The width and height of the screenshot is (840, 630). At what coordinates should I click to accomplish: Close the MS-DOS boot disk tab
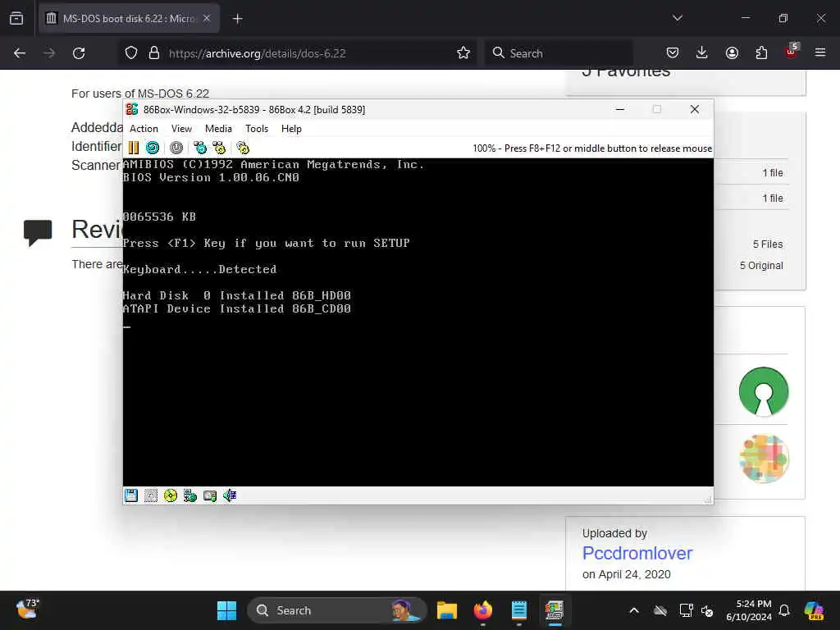pyautogui.click(x=207, y=19)
